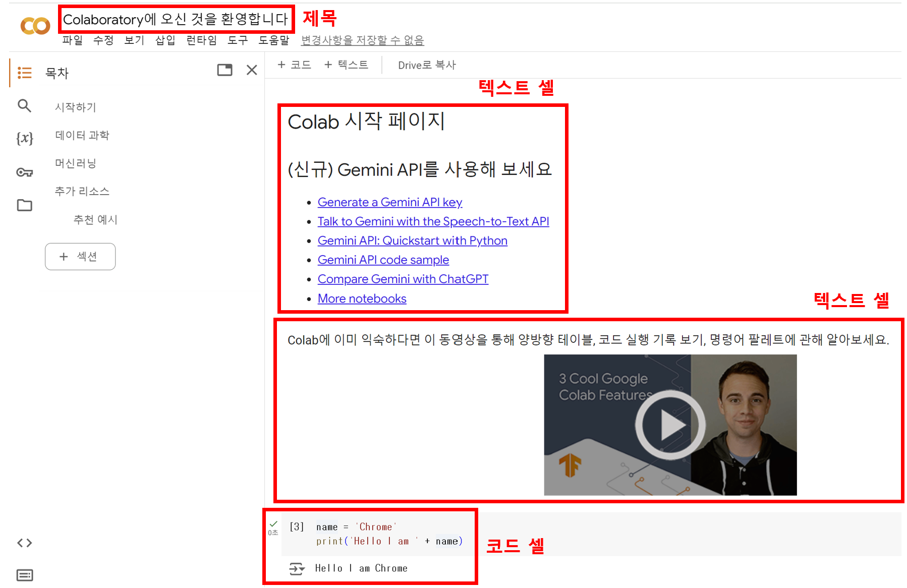Pop the table of contents into a new tab
Viewport: 907px width, 588px height.
point(224,70)
